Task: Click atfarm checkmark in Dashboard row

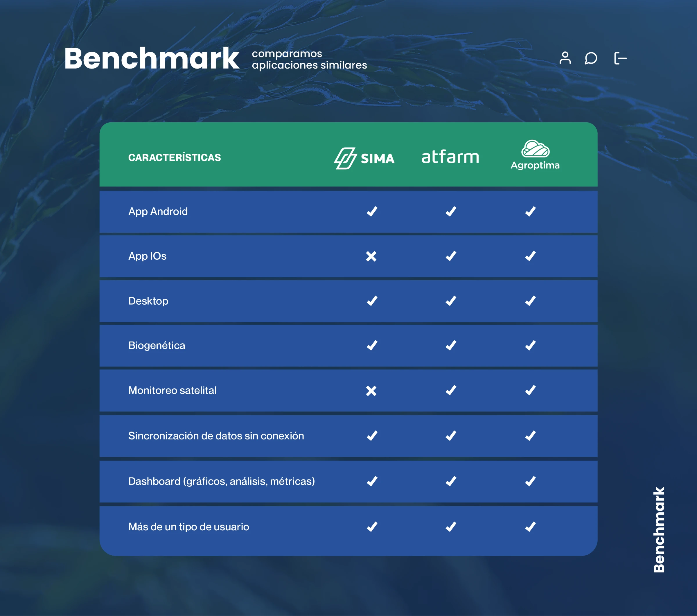Action: 451,481
